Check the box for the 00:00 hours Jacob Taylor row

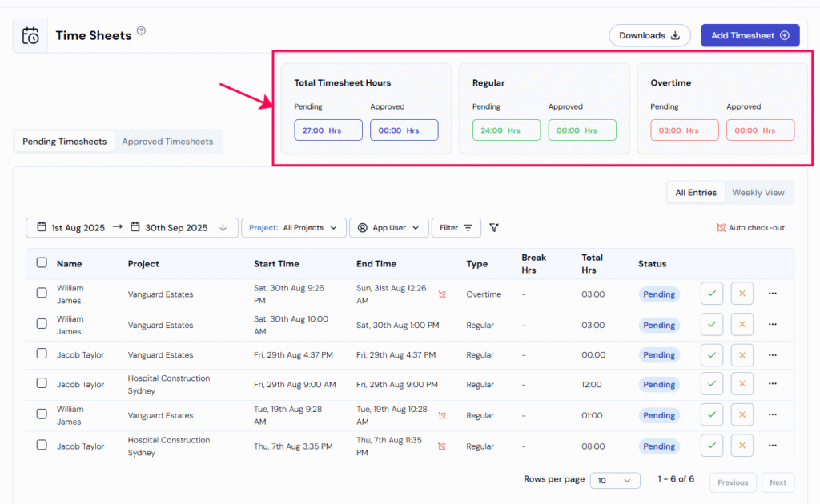point(42,355)
